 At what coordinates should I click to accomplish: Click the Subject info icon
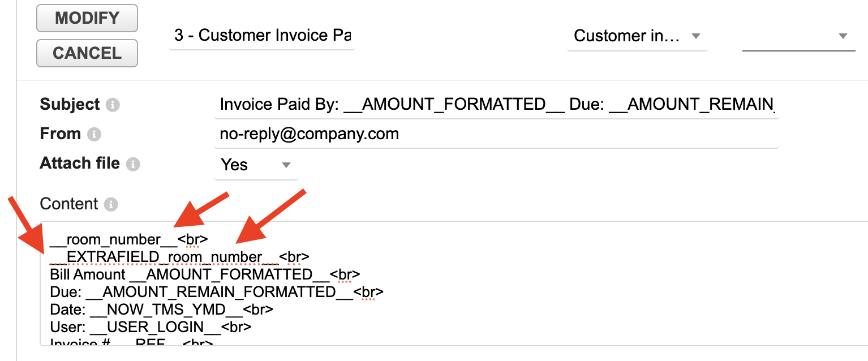[113, 105]
